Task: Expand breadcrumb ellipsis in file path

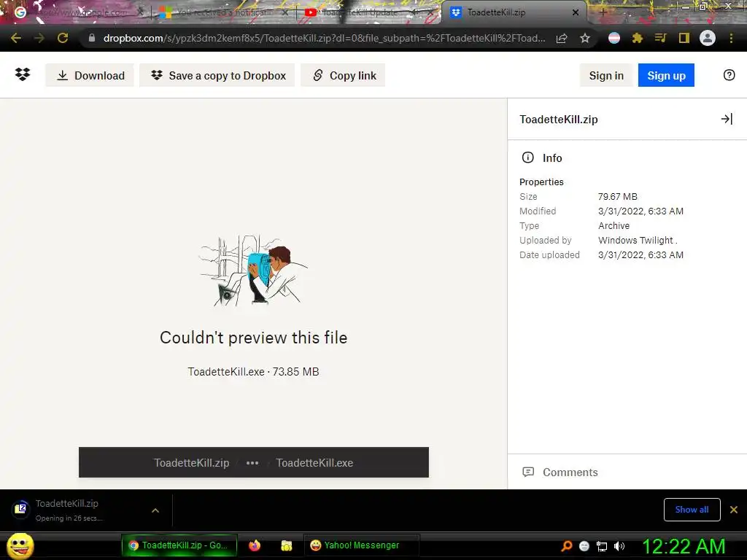Action: [252, 463]
